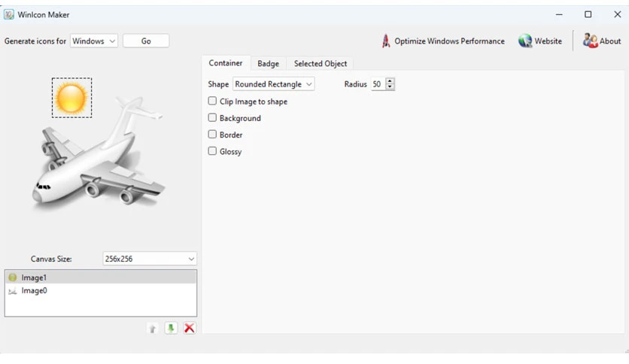Image resolution: width=629 pixels, height=364 pixels.
Task: Open the About text button
Action: (x=610, y=41)
